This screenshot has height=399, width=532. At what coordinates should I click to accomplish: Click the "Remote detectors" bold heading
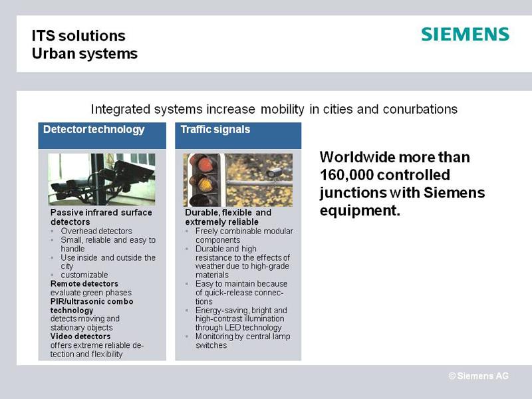pyautogui.click(x=84, y=284)
